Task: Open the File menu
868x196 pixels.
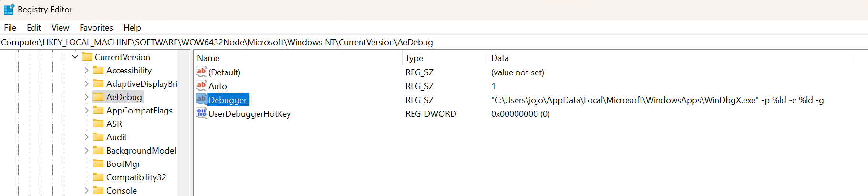Action: coord(10,28)
